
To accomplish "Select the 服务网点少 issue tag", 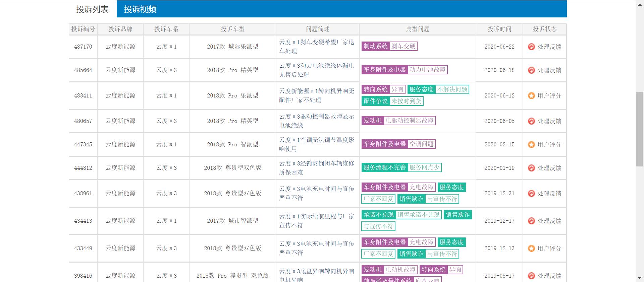I will 424,167.
